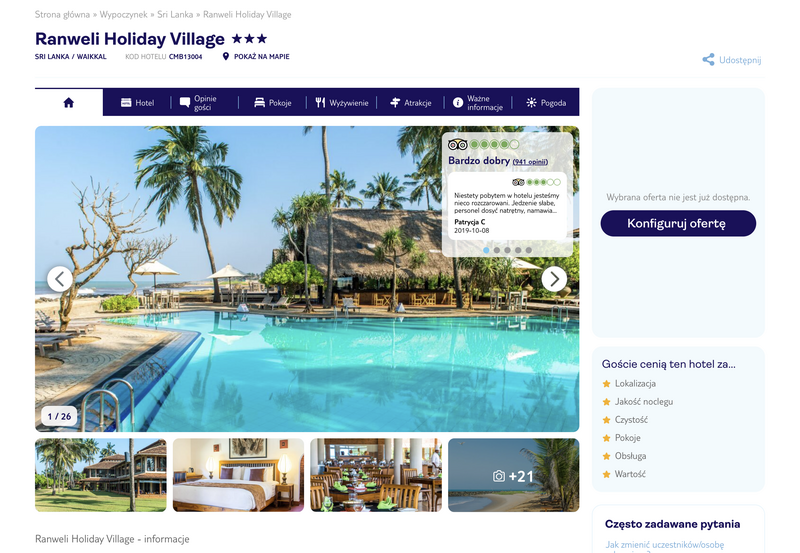
Task: Show next photo with right arrow
Action: [554, 279]
